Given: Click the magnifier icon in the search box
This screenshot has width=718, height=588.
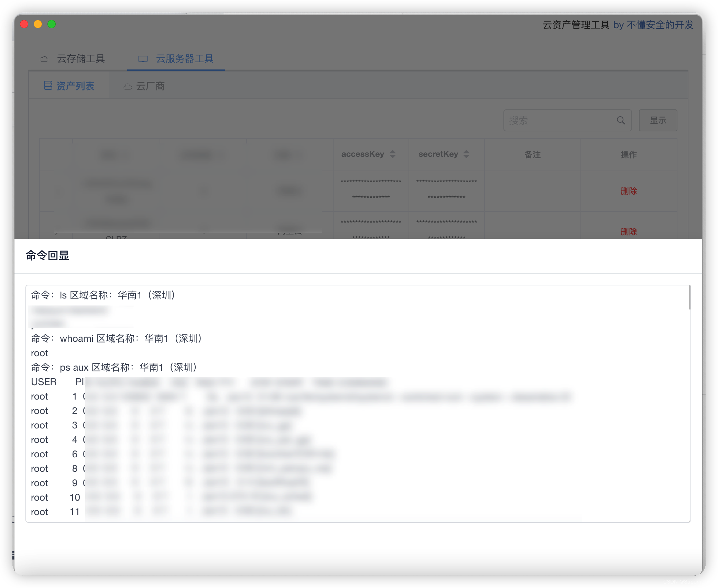Looking at the screenshot, I should tap(620, 120).
